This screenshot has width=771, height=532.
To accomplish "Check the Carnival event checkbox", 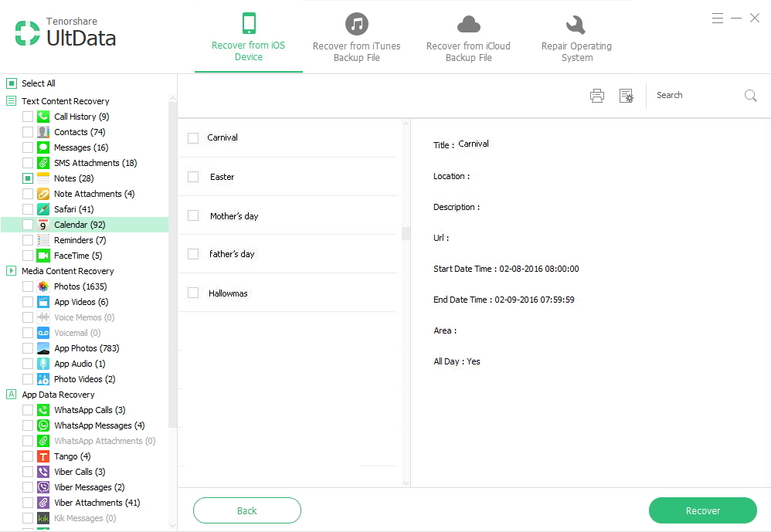I will pos(193,138).
